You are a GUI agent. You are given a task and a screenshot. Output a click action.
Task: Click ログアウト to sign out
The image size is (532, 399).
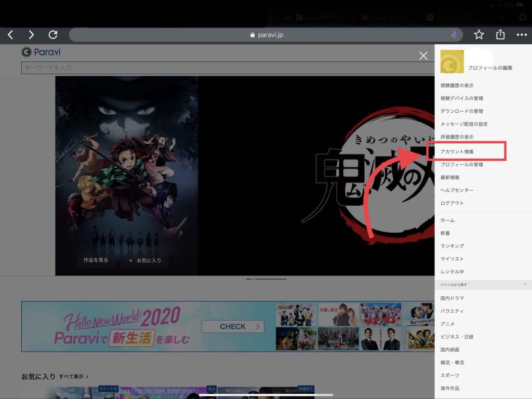[x=452, y=203]
